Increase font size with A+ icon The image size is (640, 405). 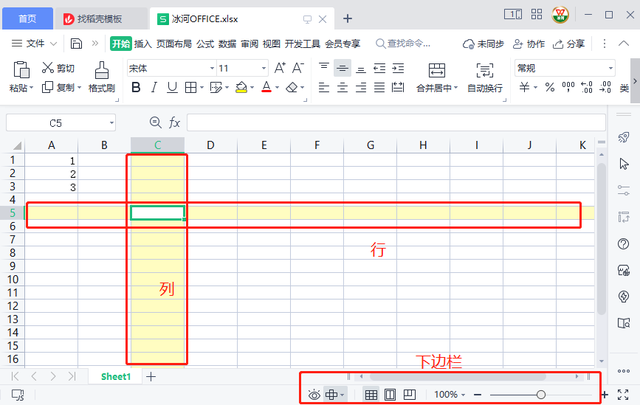[x=280, y=68]
